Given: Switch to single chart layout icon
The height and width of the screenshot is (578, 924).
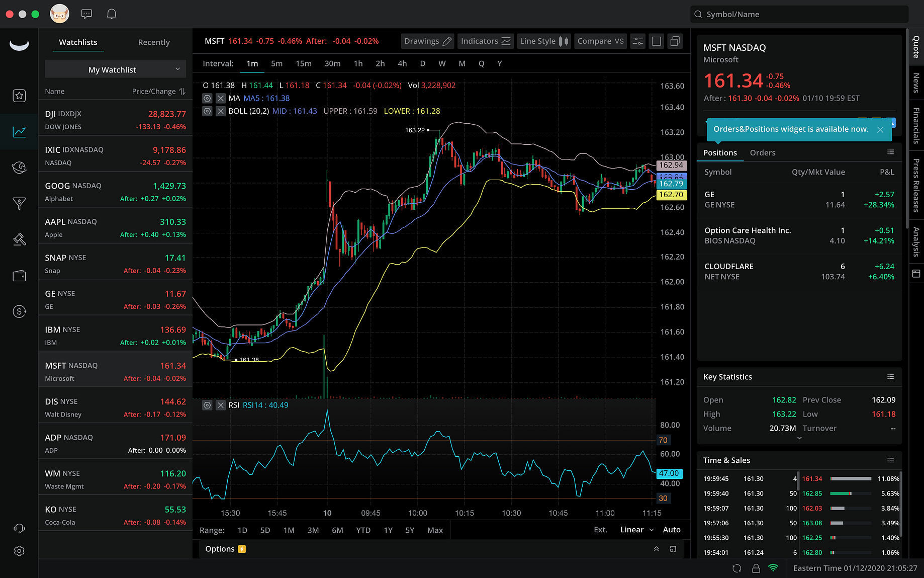Looking at the screenshot, I should (x=656, y=41).
